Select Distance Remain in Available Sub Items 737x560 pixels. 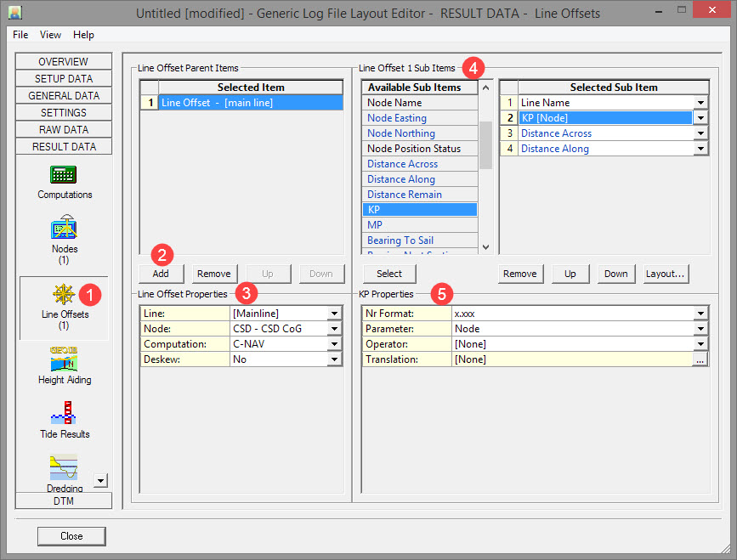click(405, 195)
